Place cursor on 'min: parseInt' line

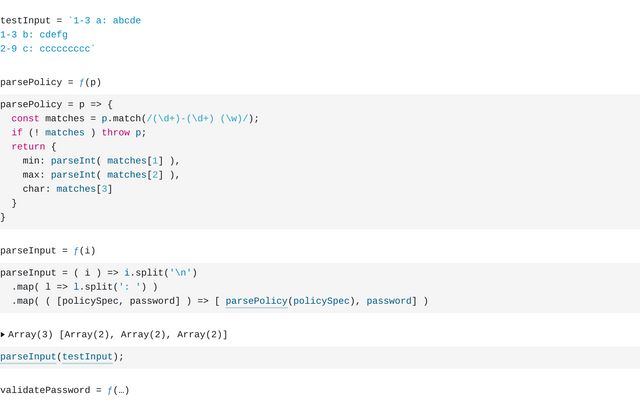[x=101, y=161]
